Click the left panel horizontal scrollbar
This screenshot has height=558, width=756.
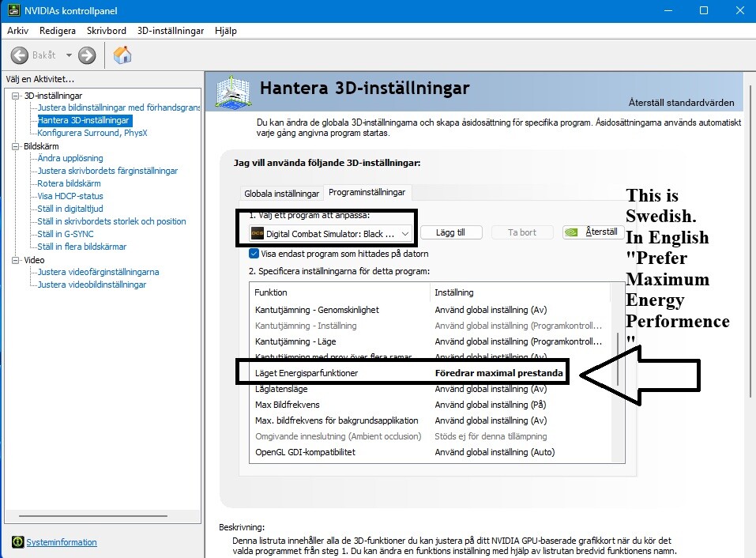93,516
